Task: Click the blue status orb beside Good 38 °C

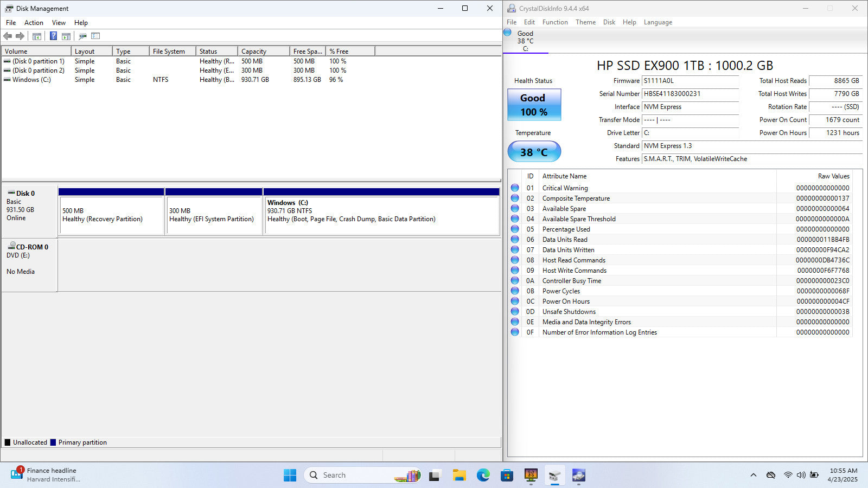Action: click(508, 33)
